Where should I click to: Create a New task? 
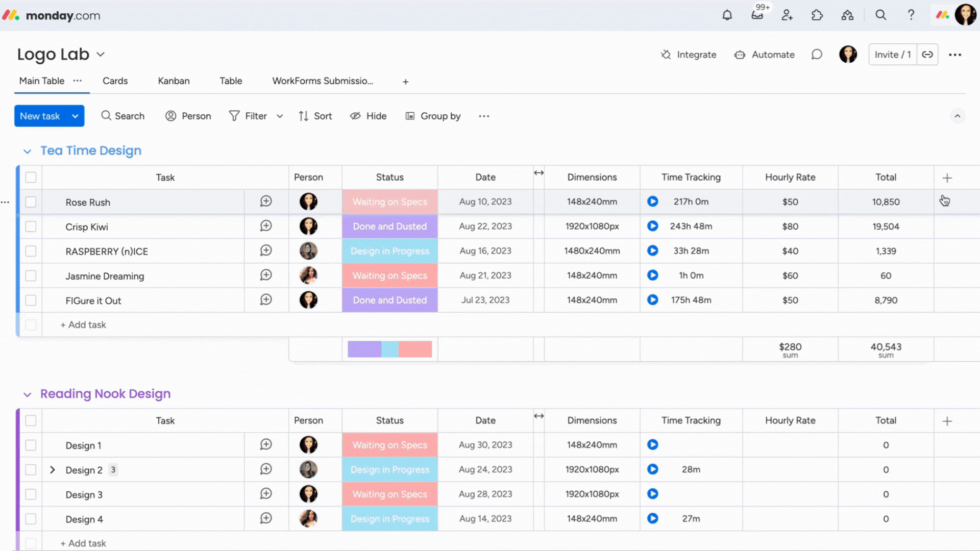pos(40,116)
